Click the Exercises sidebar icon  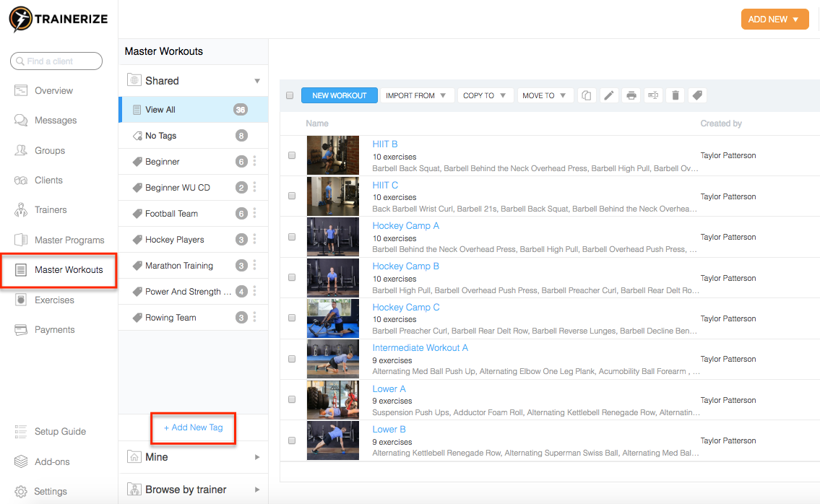21,300
